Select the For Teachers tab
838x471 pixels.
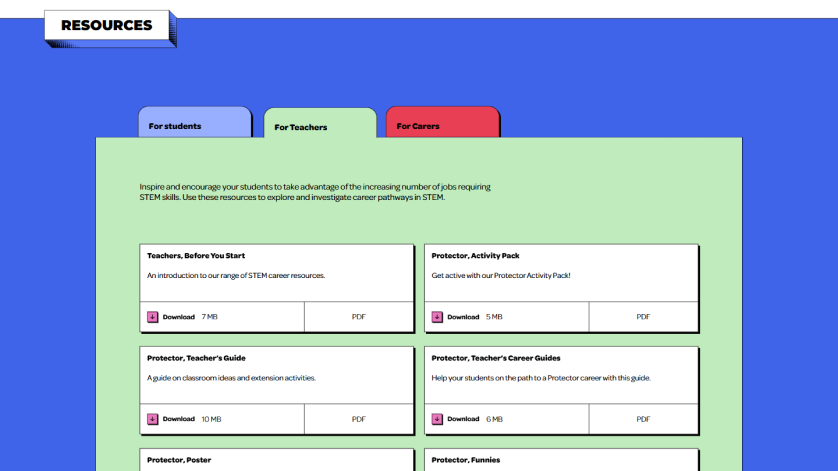[320, 123]
